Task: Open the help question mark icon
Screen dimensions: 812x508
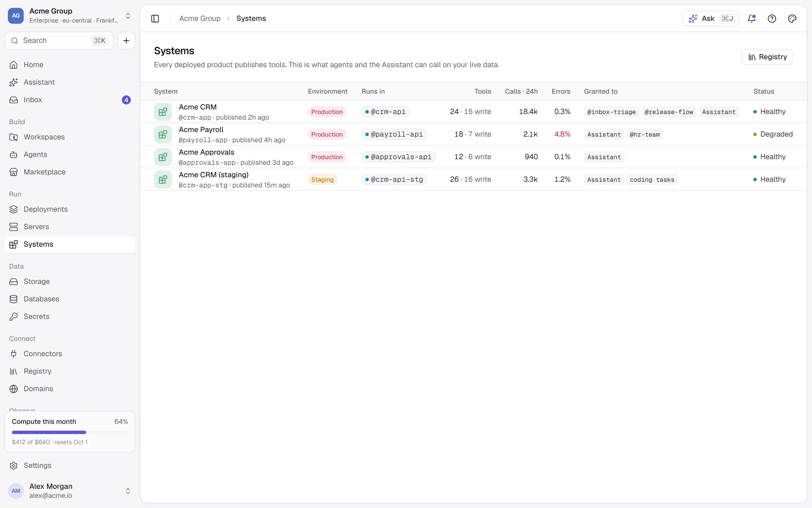Action: pos(772,18)
